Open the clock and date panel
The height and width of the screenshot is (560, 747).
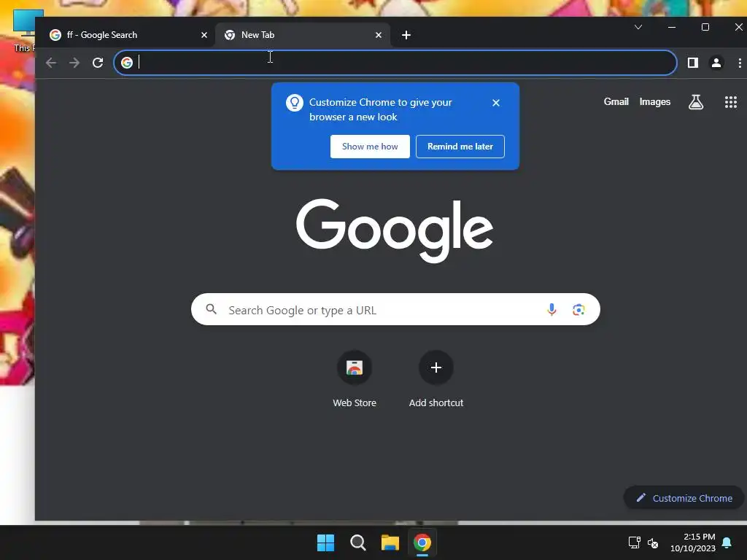tap(693, 542)
